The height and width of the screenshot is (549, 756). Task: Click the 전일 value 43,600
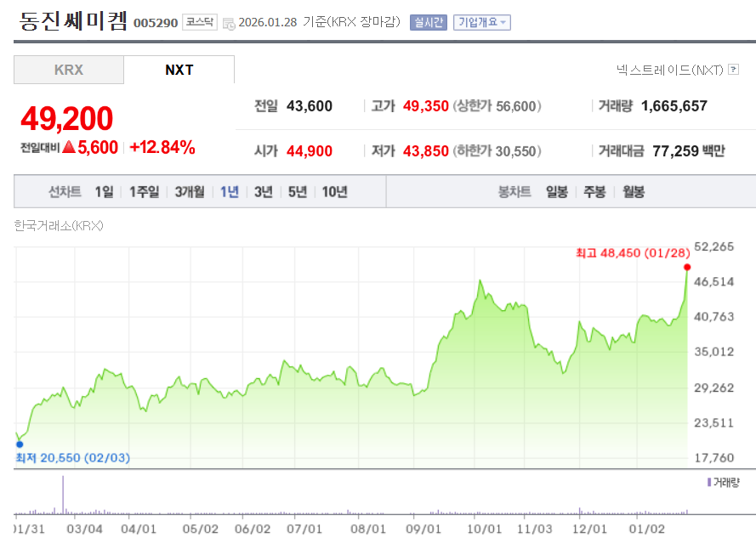tap(310, 106)
